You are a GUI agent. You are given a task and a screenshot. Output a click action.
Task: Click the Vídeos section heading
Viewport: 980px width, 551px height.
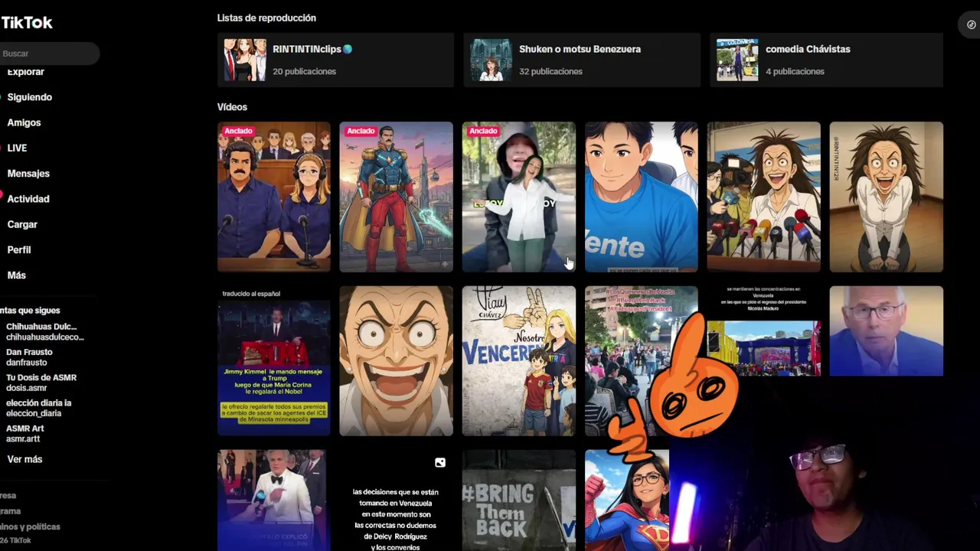point(232,107)
